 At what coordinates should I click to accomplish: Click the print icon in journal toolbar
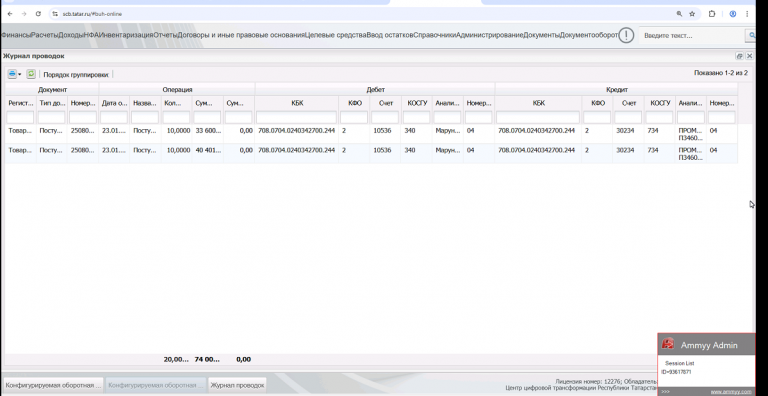[12, 74]
